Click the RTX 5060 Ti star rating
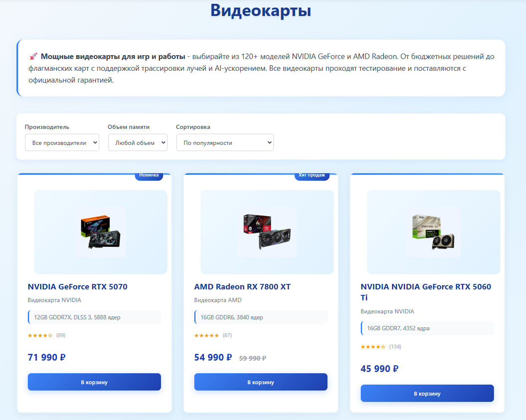The image size is (526, 420). pos(373,347)
